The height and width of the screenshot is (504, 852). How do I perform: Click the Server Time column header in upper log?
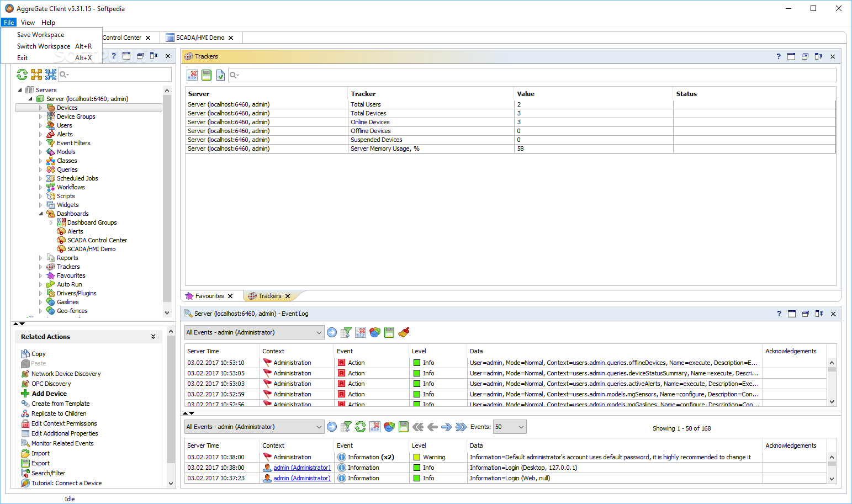222,351
